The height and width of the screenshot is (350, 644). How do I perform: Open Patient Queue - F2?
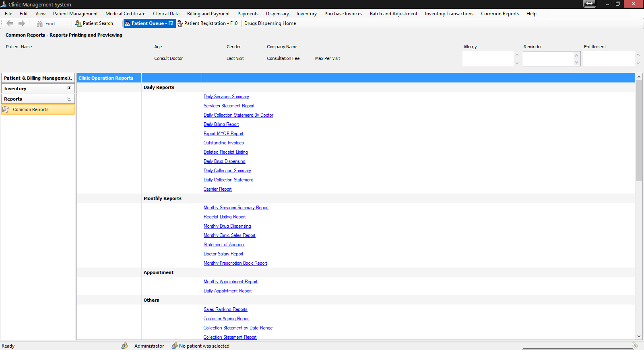click(149, 23)
